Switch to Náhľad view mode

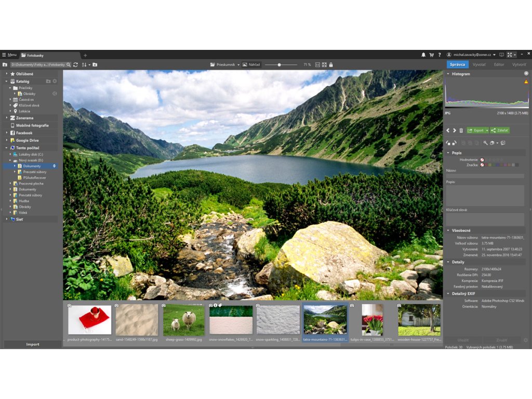[x=251, y=65]
